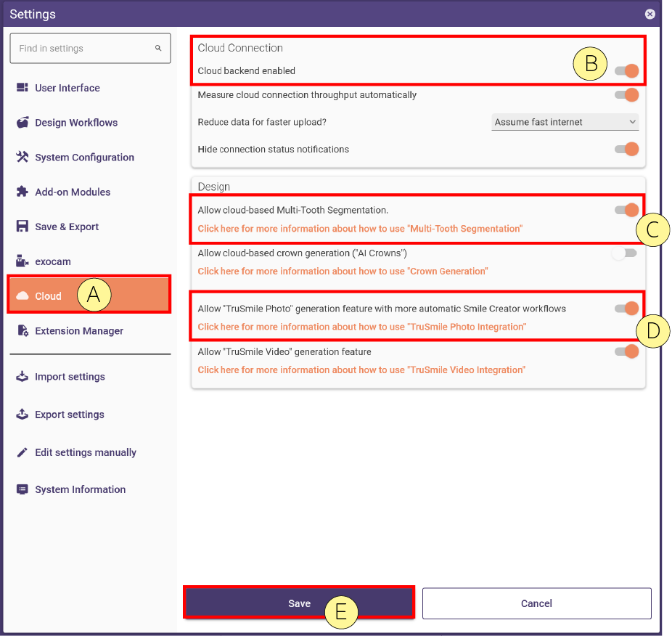Click the System Configuration tools icon
672x636 pixels.
pyautogui.click(x=22, y=157)
